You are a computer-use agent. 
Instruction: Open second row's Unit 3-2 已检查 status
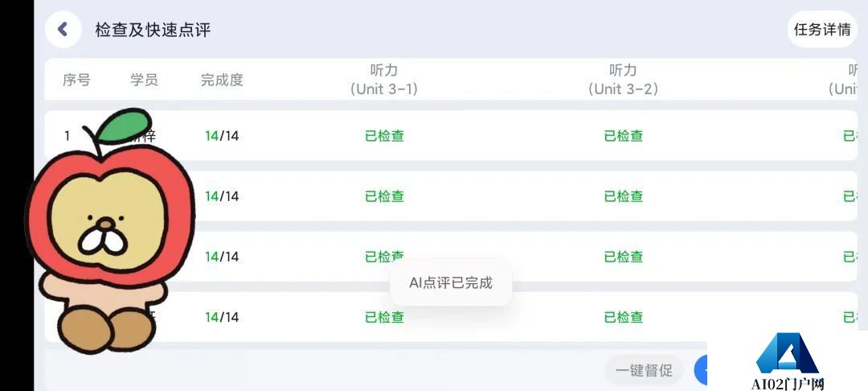coord(624,196)
